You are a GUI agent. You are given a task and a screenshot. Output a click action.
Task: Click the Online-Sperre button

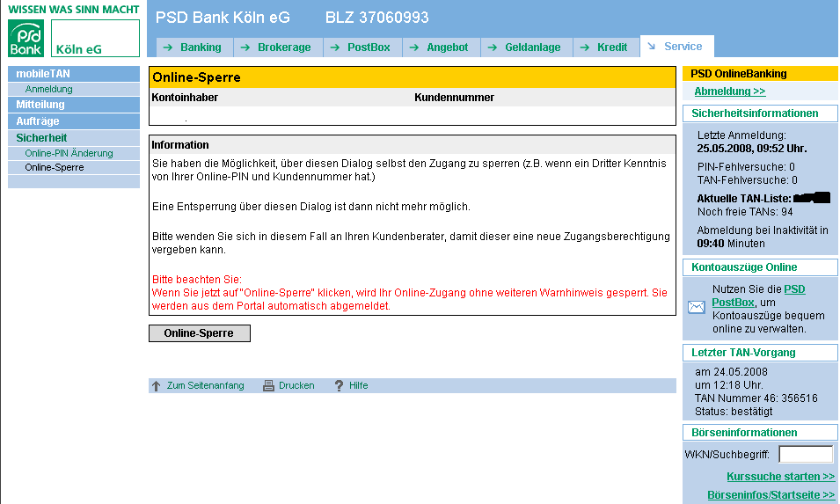(200, 333)
